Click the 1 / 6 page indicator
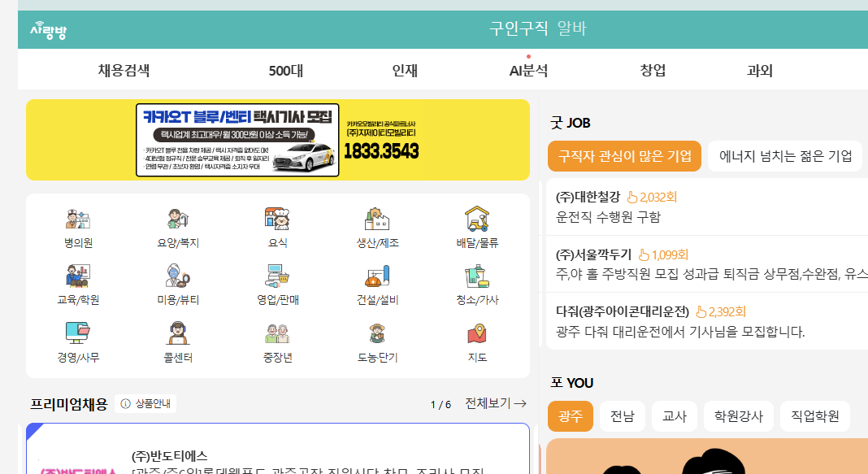This screenshot has height=474, width=868. pyautogui.click(x=441, y=405)
